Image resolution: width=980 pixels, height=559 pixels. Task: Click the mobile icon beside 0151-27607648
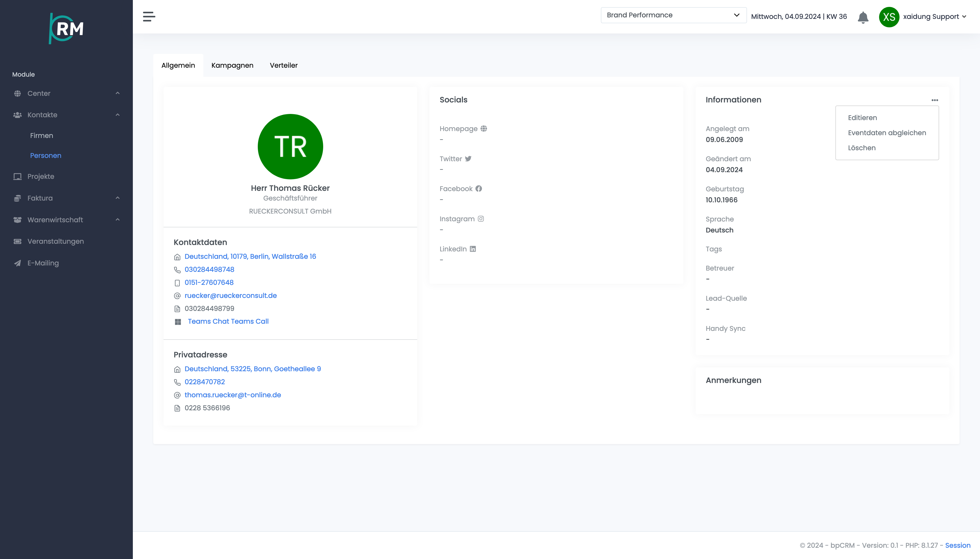(x=177, y=283)
